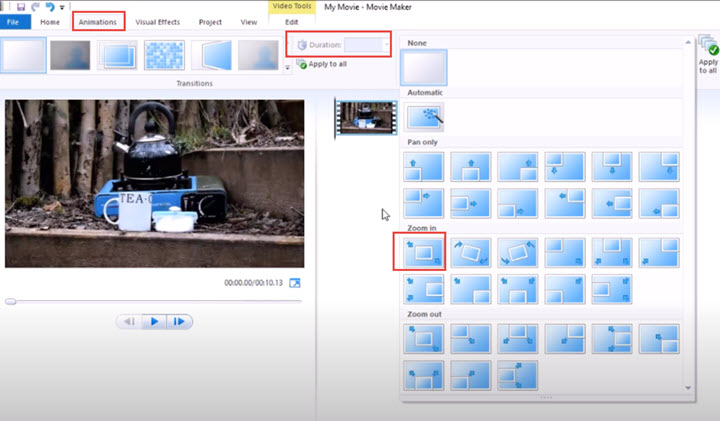
Task: Open the Visual Effects tab
Action: [x=158, y=22]
